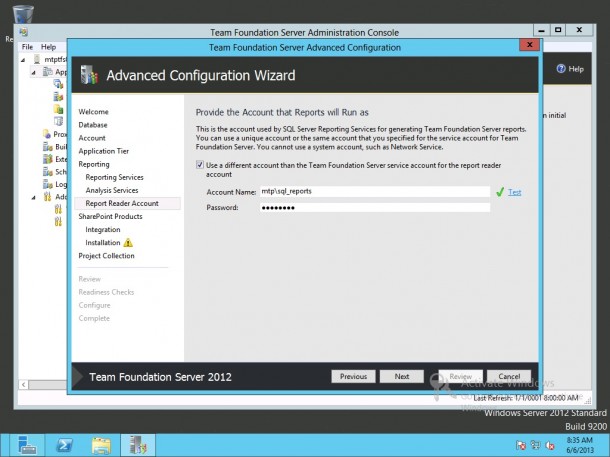Click the Complete step in sidebar

point(94,318)
